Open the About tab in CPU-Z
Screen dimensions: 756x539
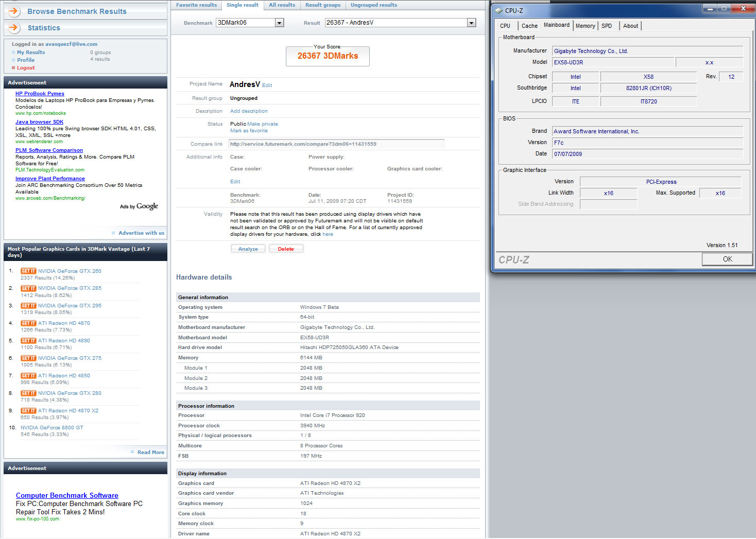point(630,26)
